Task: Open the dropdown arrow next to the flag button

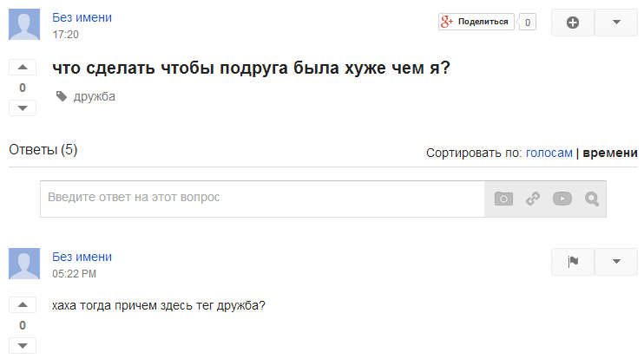Action: (x=616, y=261)
